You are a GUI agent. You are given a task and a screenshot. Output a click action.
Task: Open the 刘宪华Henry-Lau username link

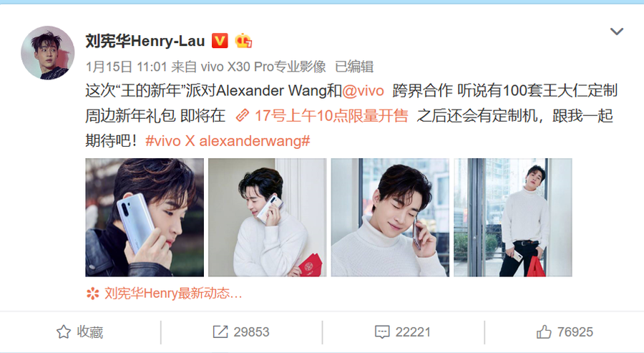(145, 41)
